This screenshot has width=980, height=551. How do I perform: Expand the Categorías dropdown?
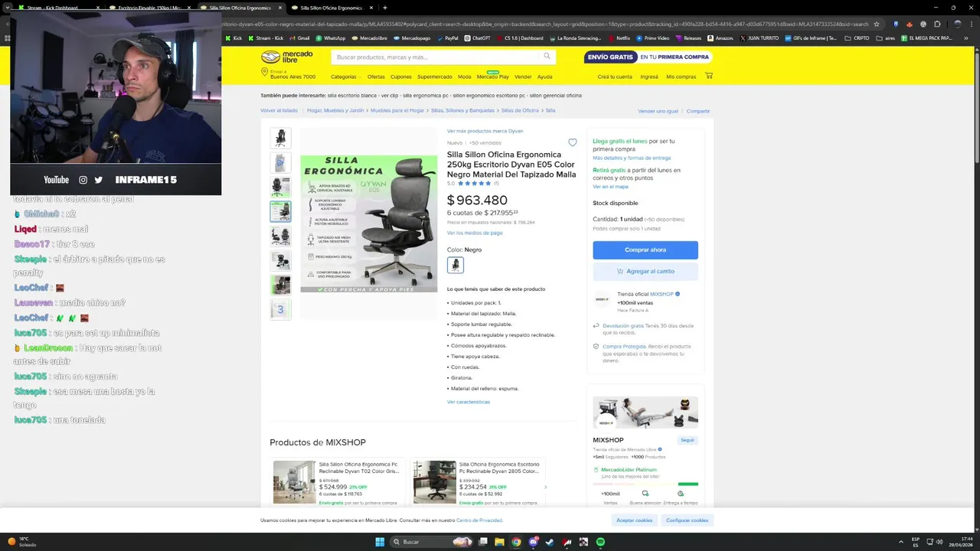click(x=345, y=77)
